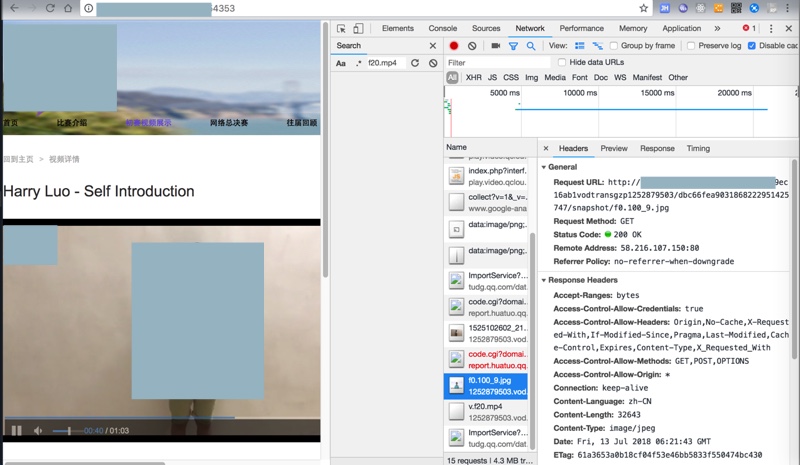This screenshot has width=800, height=465.
Task: Toggle the waterfall overview view icon
Action: pyautogui.click(x=597, y=45)
